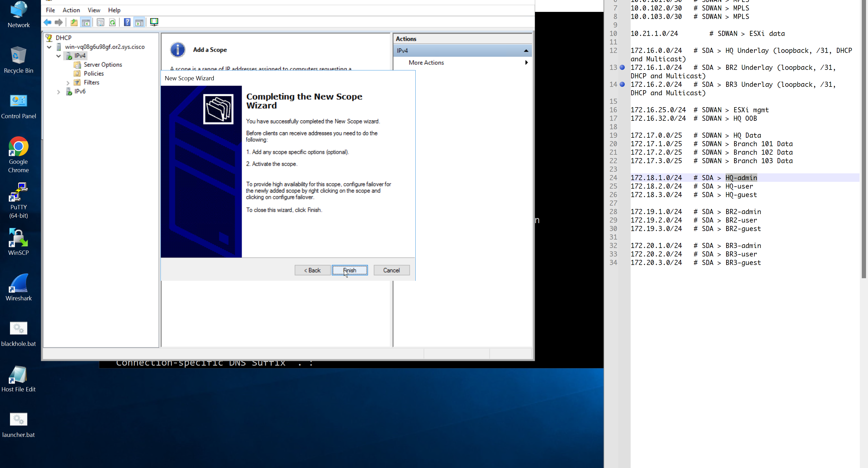Click the Up One Level folder icon
The height and width of the screenshot is (468, 868).
[74, 22]
